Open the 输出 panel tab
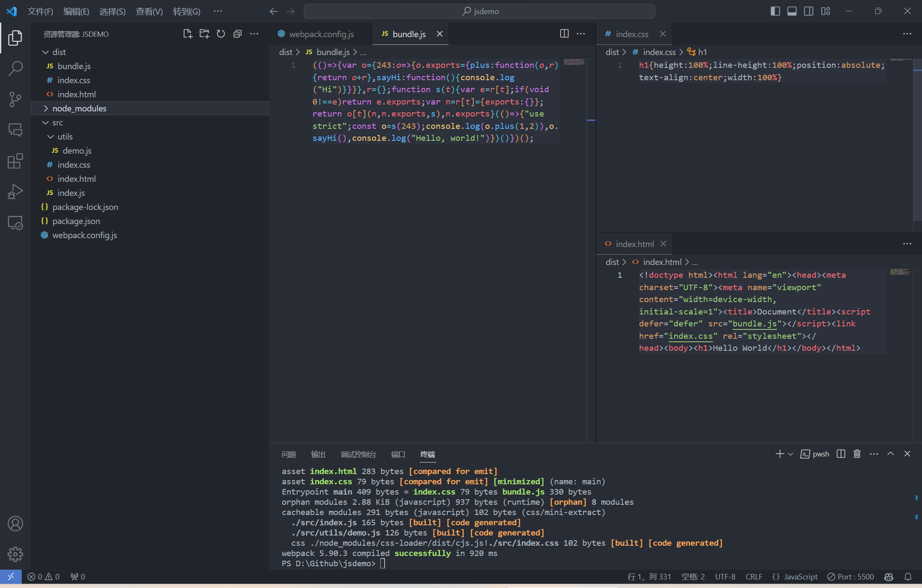Screen dimensions: 922x588 pos(318,454)
